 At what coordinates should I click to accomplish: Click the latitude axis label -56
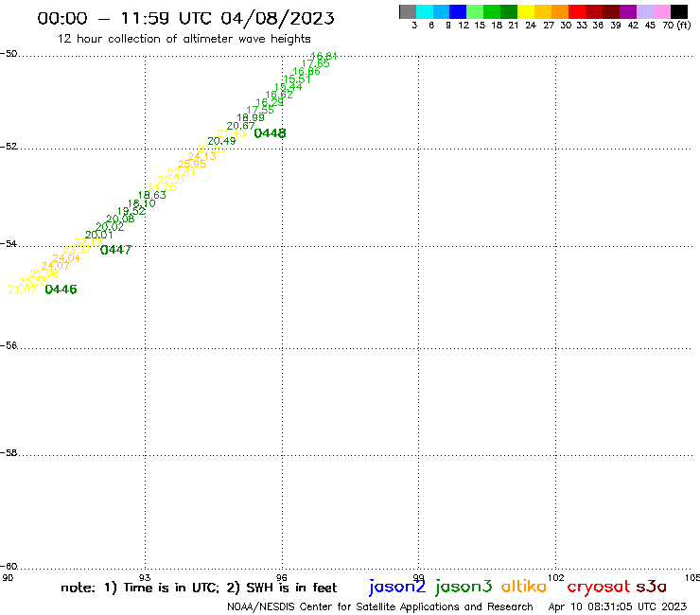tap(9, 345)
